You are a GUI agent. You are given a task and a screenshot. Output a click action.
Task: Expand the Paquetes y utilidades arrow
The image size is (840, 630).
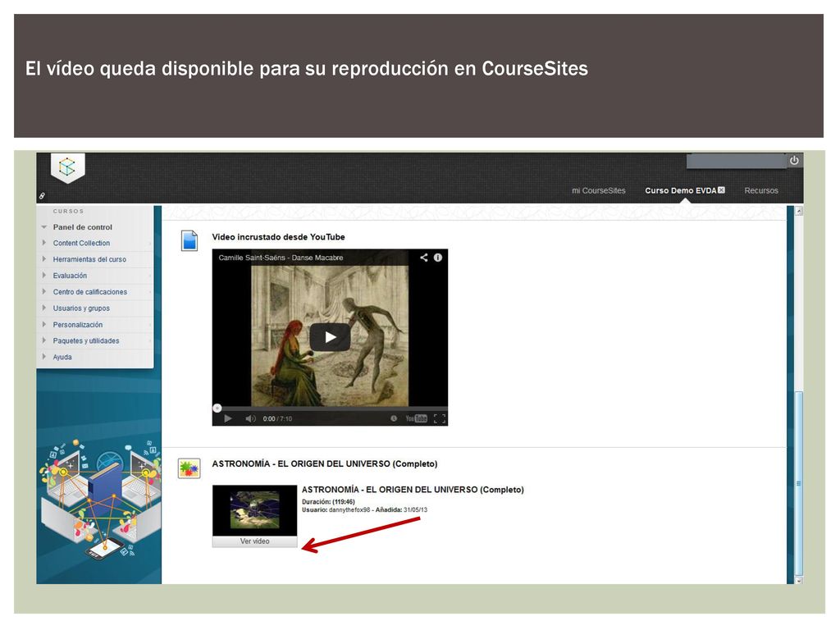44,340
